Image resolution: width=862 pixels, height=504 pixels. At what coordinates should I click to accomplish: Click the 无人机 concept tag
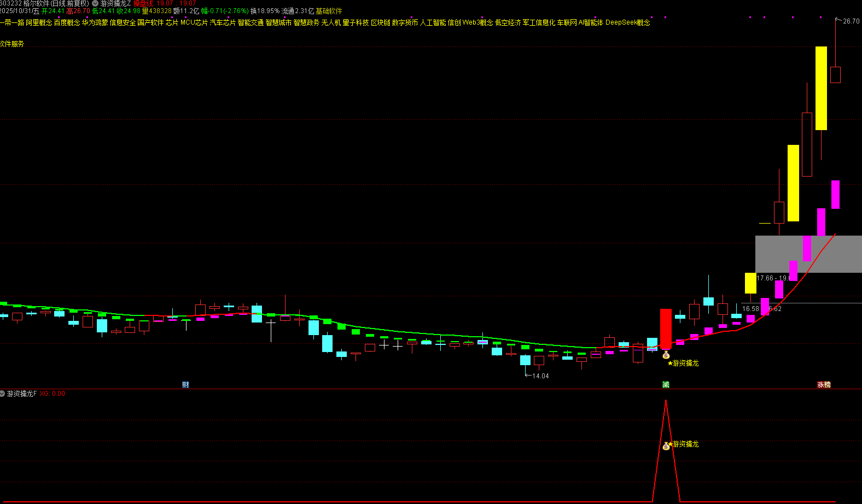click(331, 22)
